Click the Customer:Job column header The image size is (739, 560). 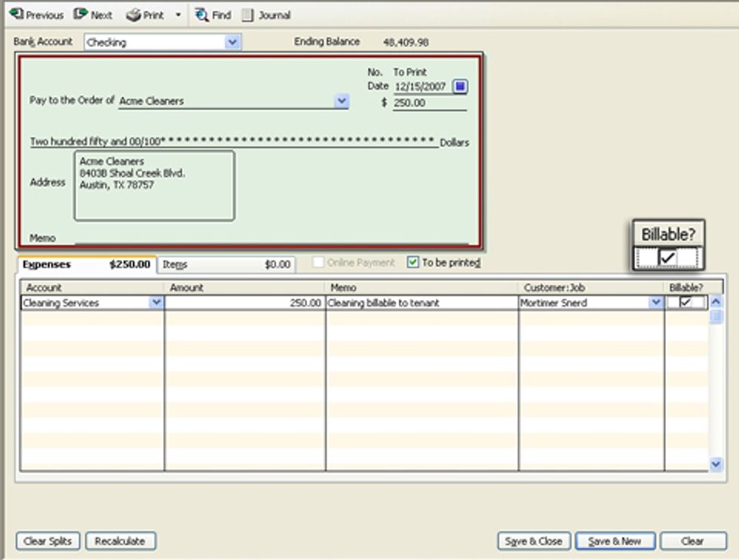591,287
